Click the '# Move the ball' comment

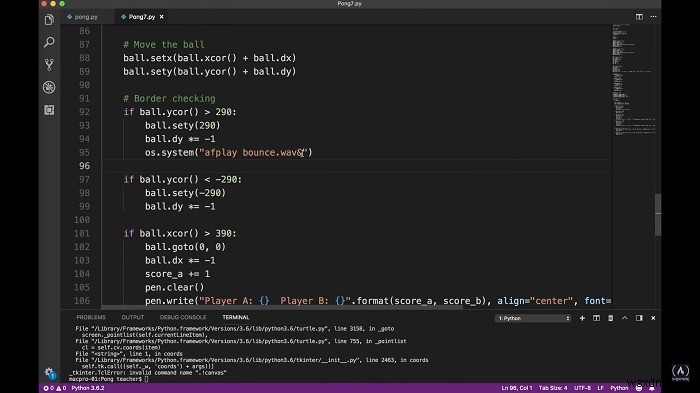tap(164, 45)
